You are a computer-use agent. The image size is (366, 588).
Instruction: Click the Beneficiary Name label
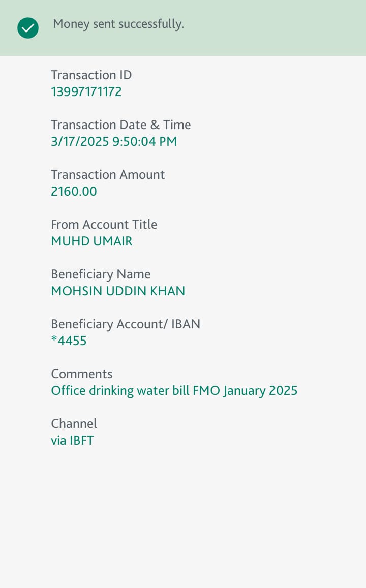[101, 274]
